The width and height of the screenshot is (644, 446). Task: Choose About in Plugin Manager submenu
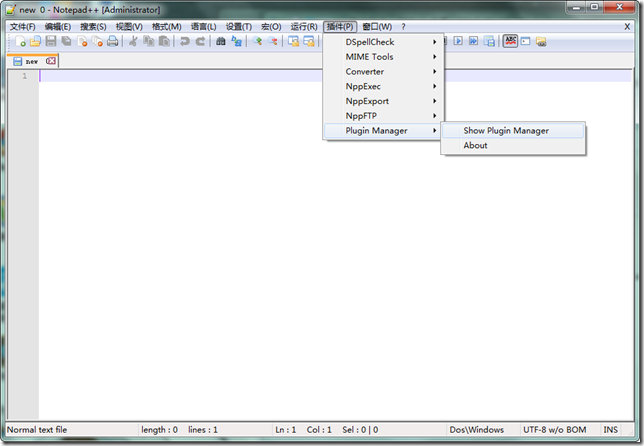click(x=513, y=145)
